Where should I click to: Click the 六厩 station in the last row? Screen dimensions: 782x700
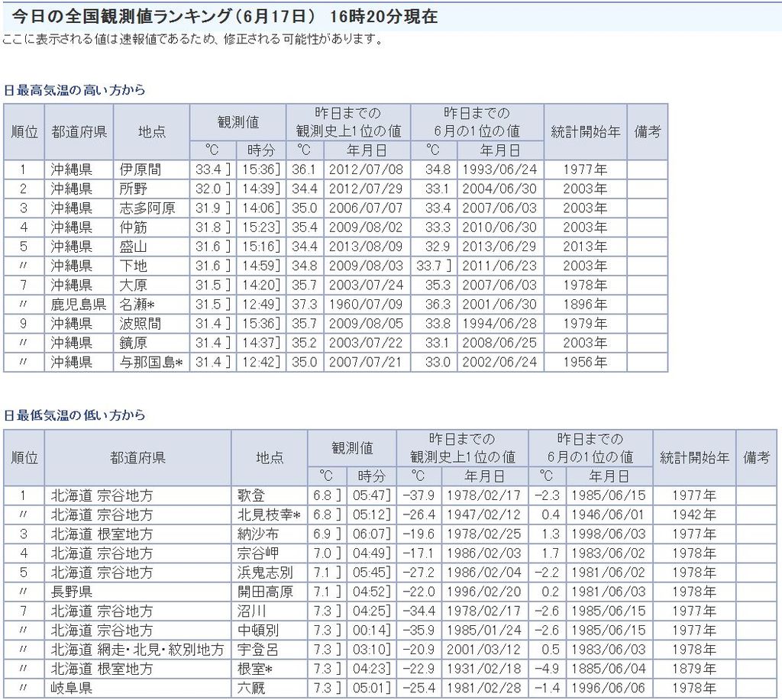tap(251, 688)
